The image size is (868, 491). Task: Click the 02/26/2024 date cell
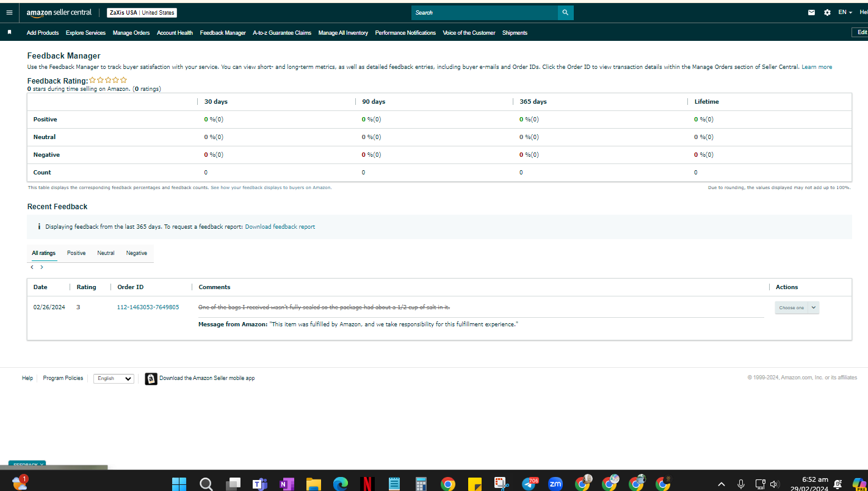click(x=49, y=307)
